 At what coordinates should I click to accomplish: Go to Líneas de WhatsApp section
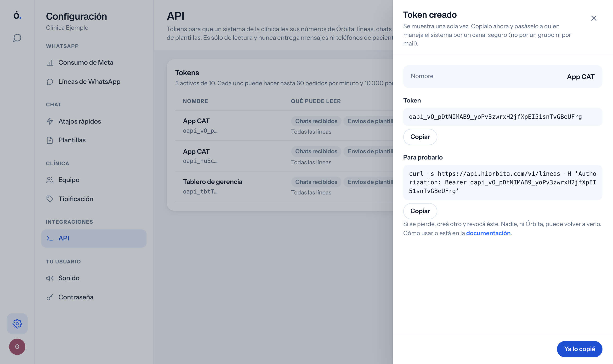pyautogui.click(x=94, y=82)
